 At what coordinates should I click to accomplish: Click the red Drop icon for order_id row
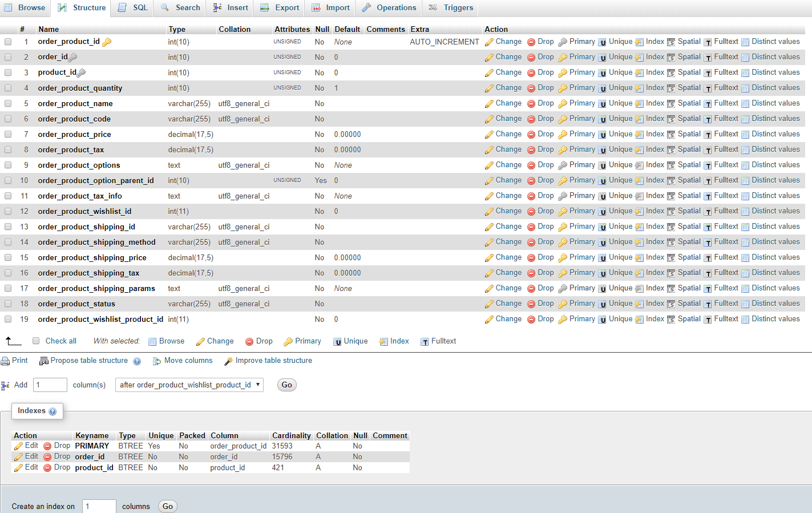[531, 58]
